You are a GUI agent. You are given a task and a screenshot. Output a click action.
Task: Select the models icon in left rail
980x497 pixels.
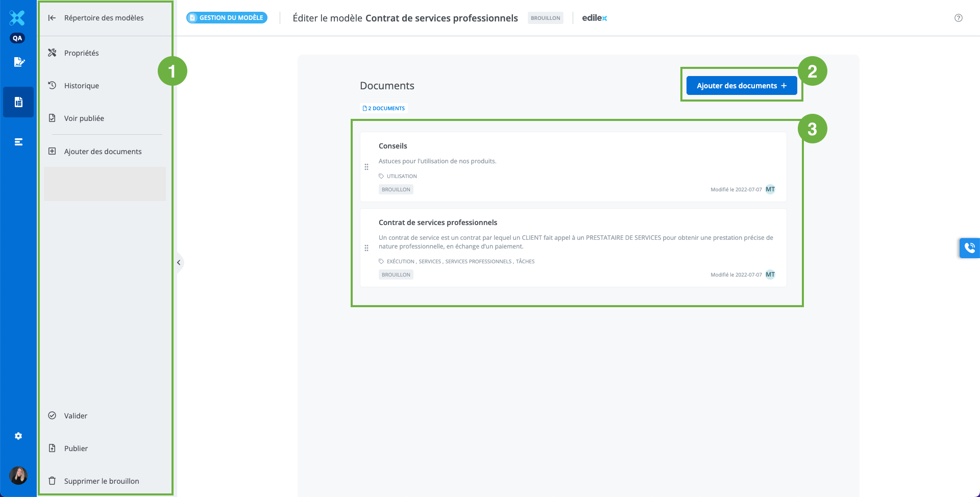pos(18,102)
